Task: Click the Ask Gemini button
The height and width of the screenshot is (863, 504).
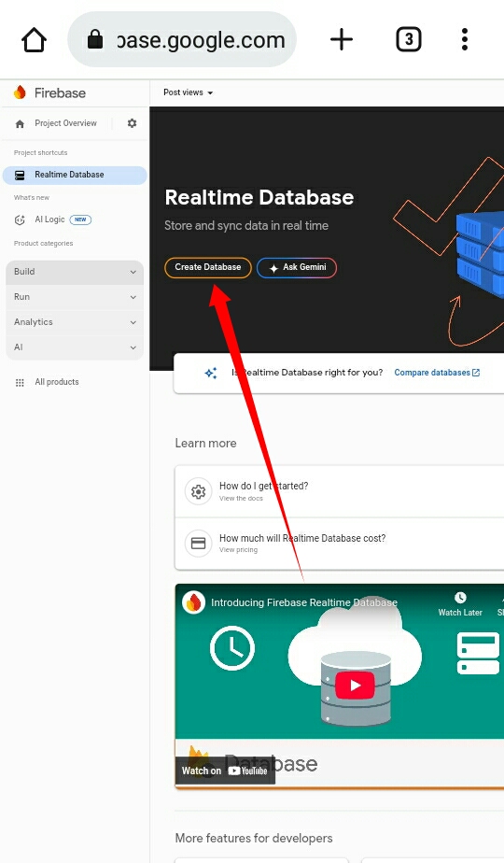Action: coord(297,267)
